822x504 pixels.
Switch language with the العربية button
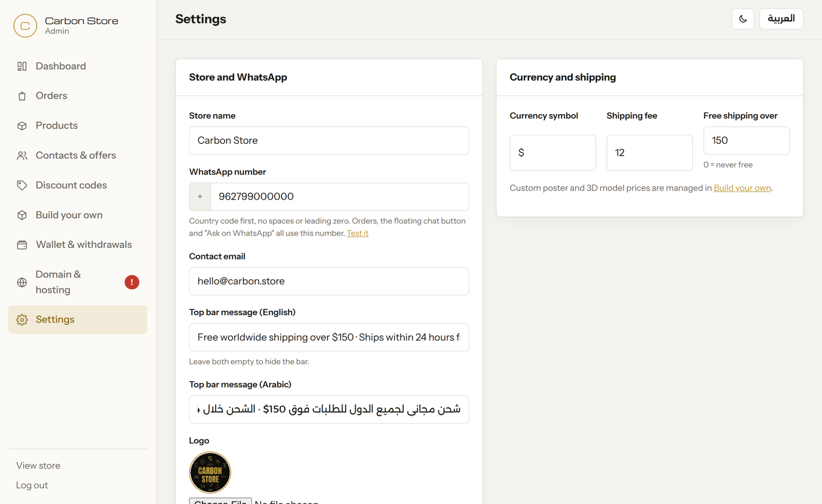(781, 19)
